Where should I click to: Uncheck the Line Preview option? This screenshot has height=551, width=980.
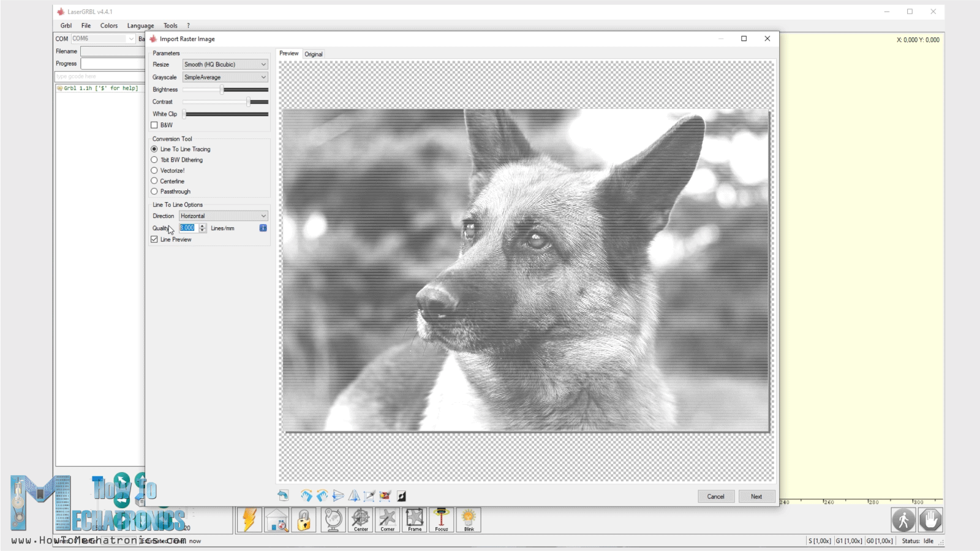[x=154, y=239]
